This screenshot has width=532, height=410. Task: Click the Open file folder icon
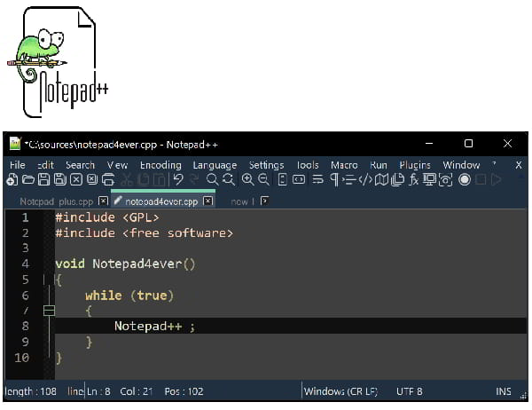coord(28,179)
